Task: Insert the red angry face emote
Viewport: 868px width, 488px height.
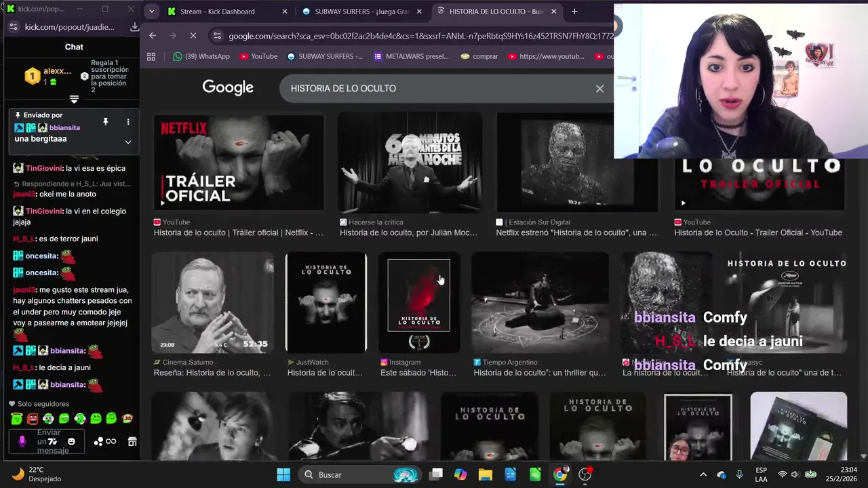Action: (33, 419)
